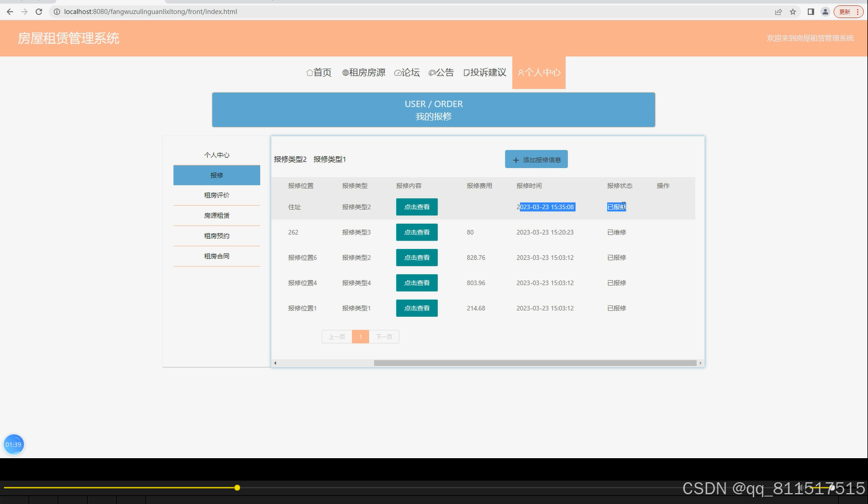Click the share page icon
Viewport: 868px width, 504px height.
pyautogui.click(x=778, y=11)
